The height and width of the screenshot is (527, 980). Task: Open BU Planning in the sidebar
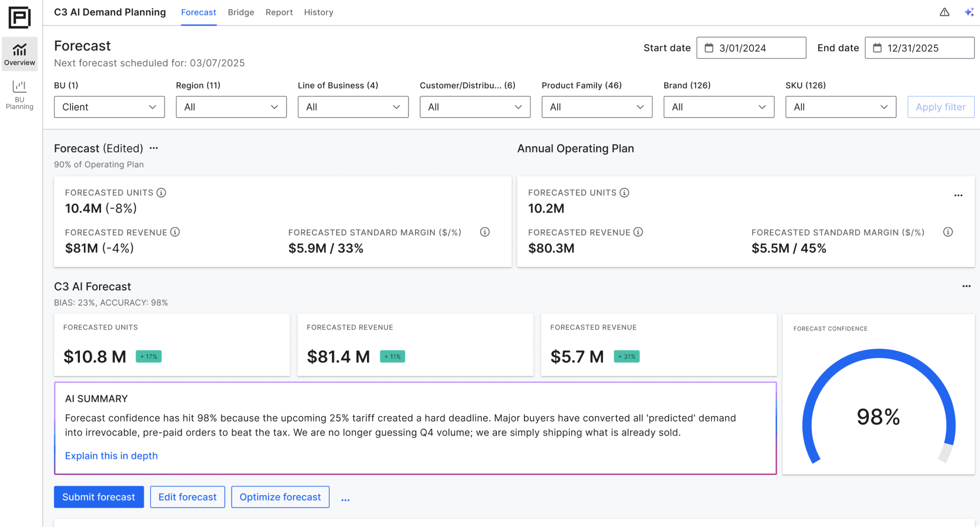coord(19,95)
